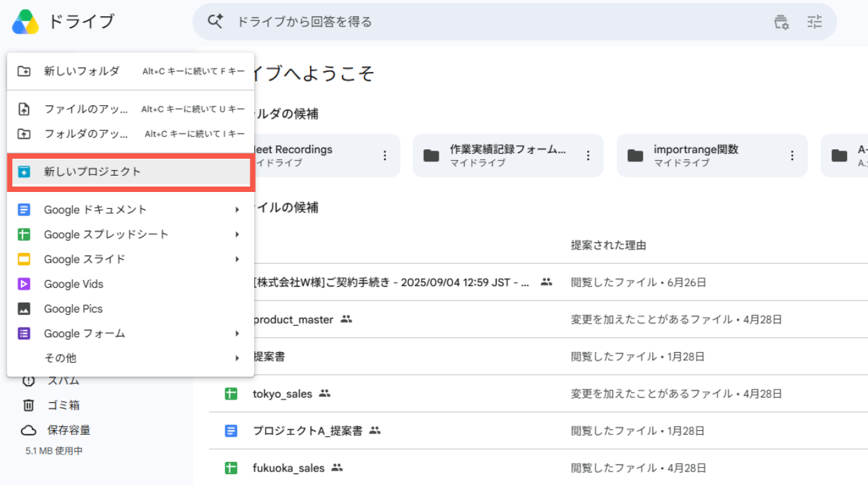Click the Google Forms icon
Image resolution: width=868 pixels, height=485 pixels.
point(24,333)
